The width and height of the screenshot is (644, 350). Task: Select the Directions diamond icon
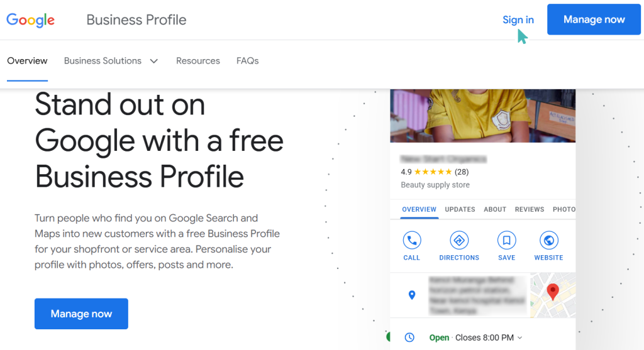tap(459, 241)
